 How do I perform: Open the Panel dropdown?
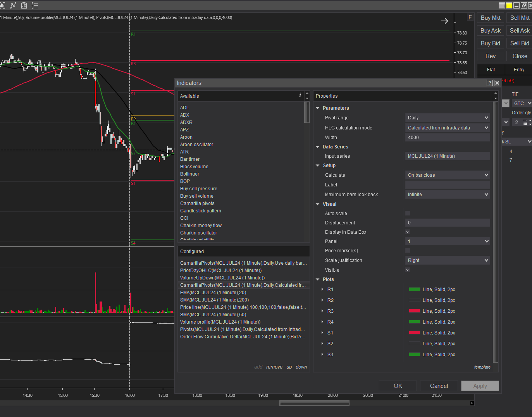pos(448,241)
